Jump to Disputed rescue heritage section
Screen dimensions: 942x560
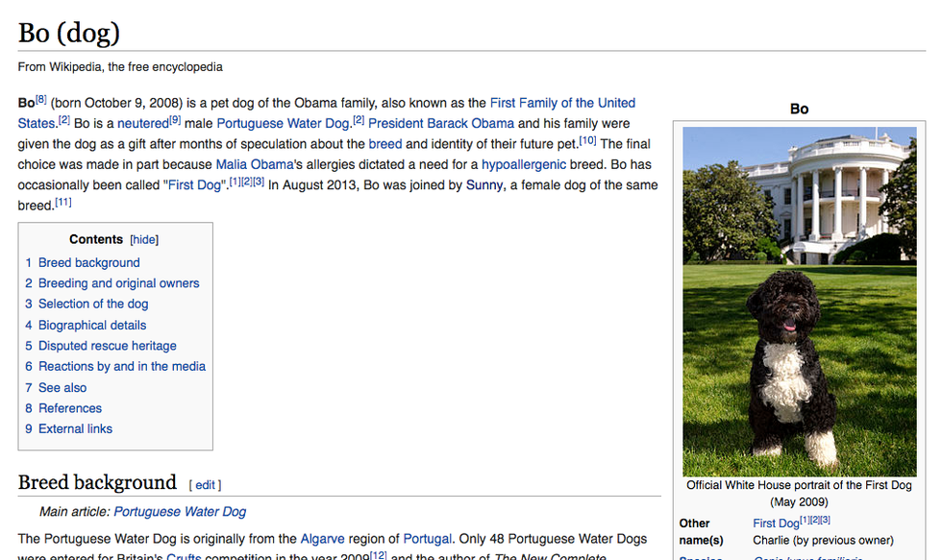(107, 346)
